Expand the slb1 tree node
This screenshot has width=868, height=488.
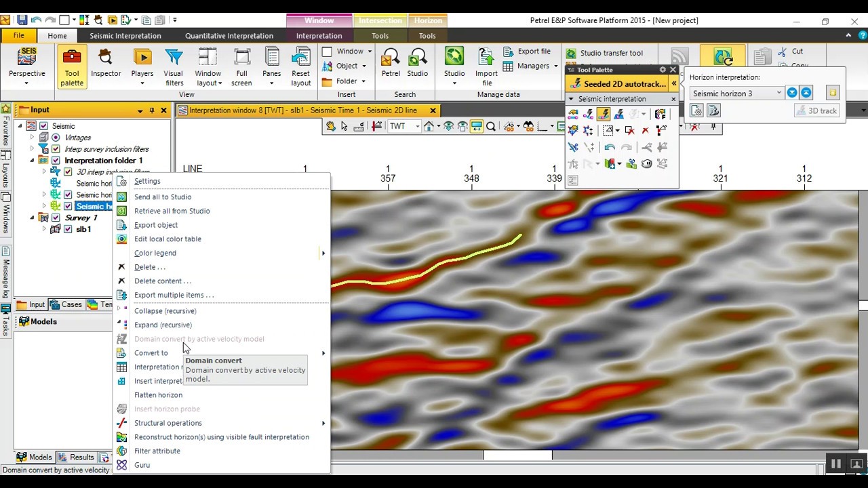coord(44,229)
